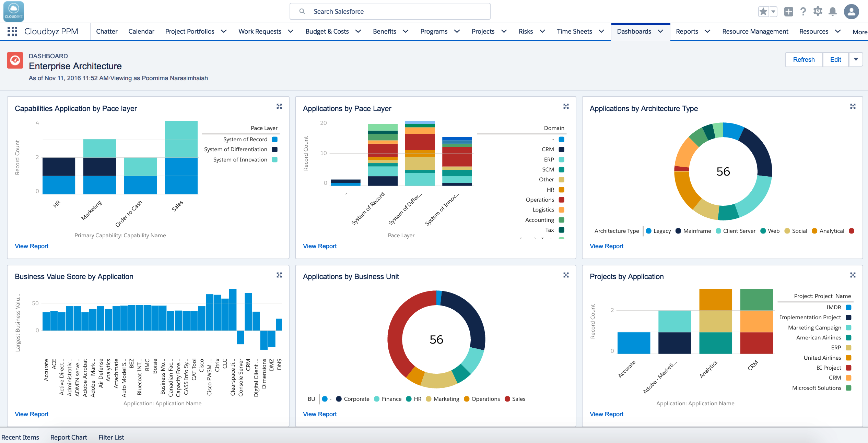Screen dimensions: 868x443
Task: Open the Help question mark icon
Action: click(x=803, y=12)
